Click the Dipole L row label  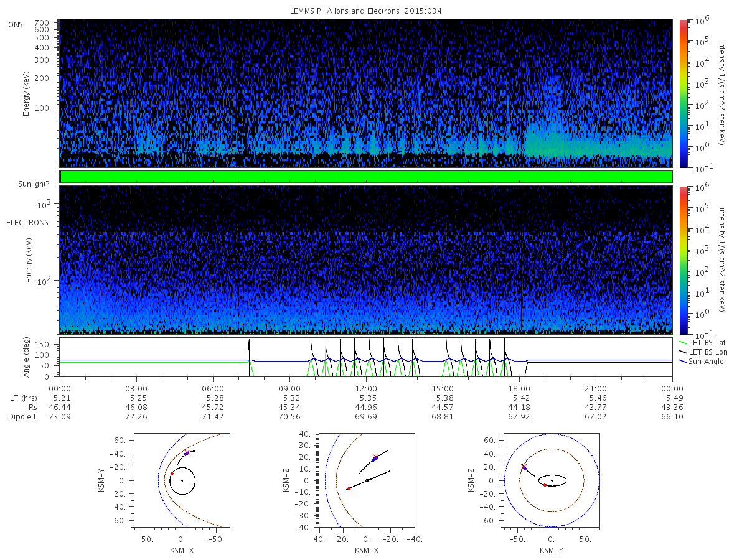[23, 416]
